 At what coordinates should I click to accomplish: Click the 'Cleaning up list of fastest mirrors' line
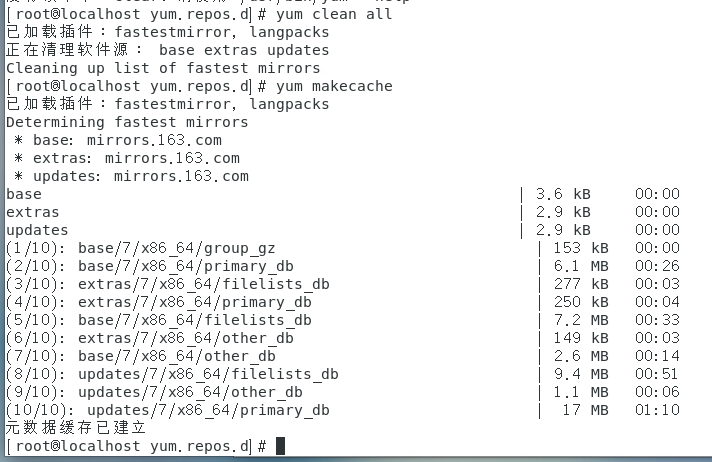pyautogui.click(x=163, y=68)
